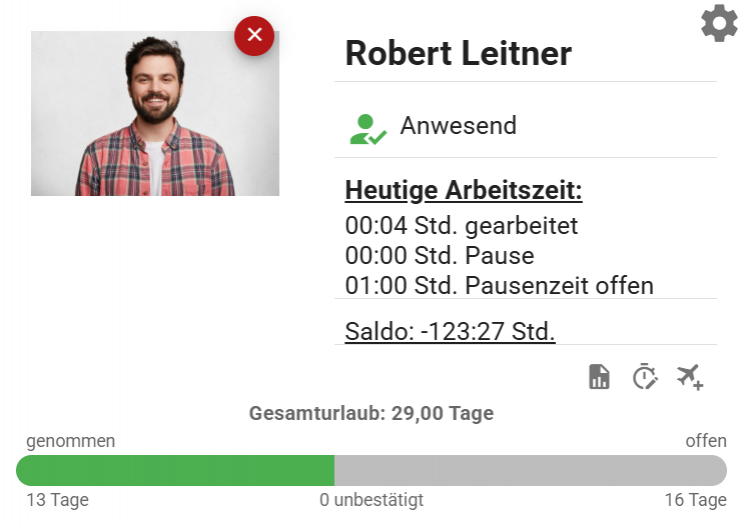Add vacation using the airplane plus icon
This screenshot has height=527, width=740.
(690, 377)
